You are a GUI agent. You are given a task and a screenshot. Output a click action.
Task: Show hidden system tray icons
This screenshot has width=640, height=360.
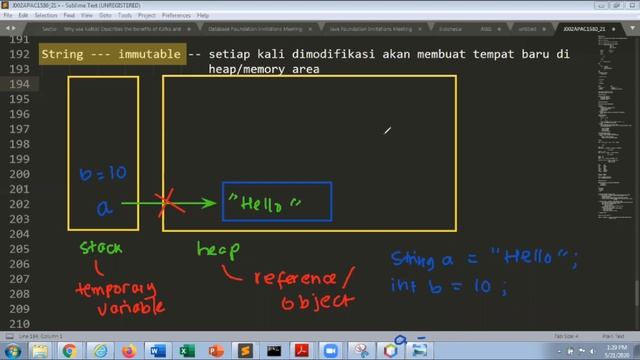click(559, 351)
